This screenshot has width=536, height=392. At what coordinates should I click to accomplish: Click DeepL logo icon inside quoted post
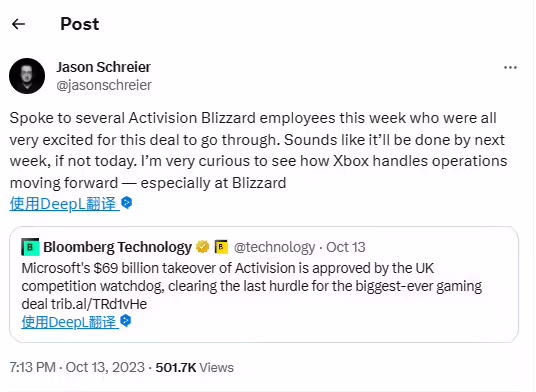pos(126,321)
